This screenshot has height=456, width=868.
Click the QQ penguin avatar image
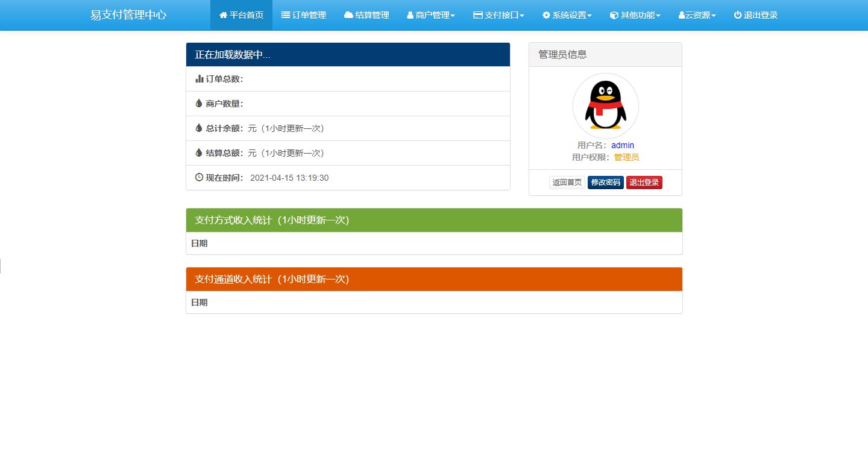[605, 105]
